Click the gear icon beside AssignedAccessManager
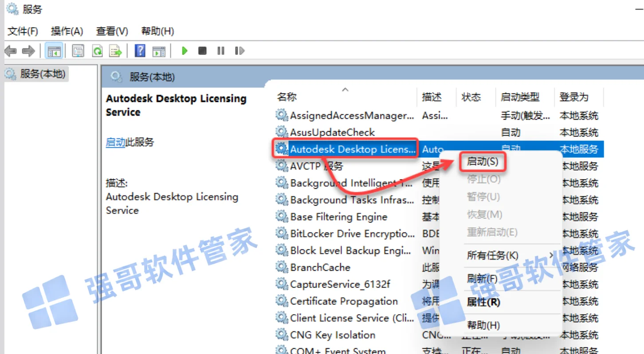This screenshot has width=644, height=354. coord(282,115)
